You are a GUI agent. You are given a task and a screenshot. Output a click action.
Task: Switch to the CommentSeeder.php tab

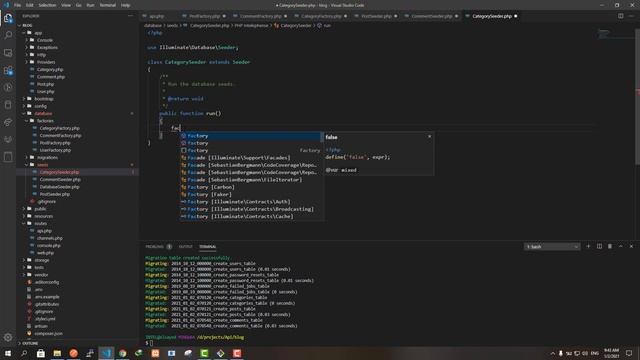(431, 16)
